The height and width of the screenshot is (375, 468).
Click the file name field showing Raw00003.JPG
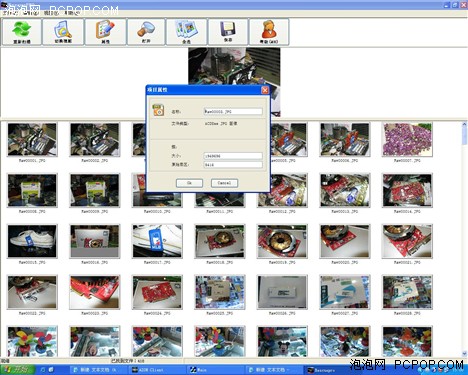click(x=233, y=112)
